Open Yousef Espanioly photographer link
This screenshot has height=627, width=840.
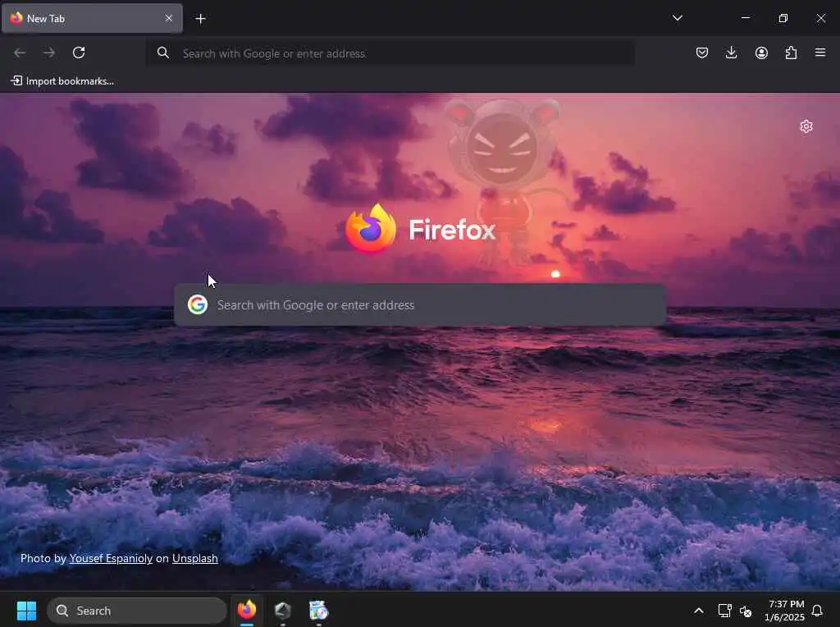pyautogui.click(x=111, y=558)
